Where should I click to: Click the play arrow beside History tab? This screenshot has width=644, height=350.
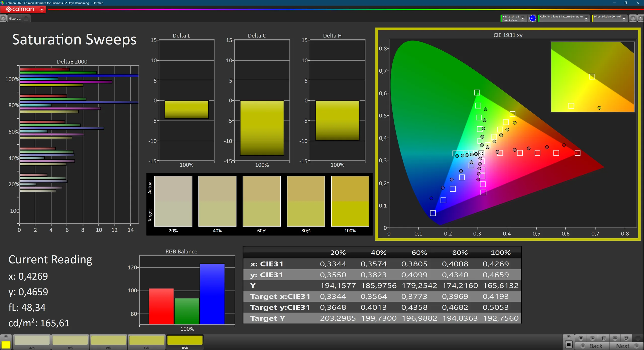coord(3,18)
